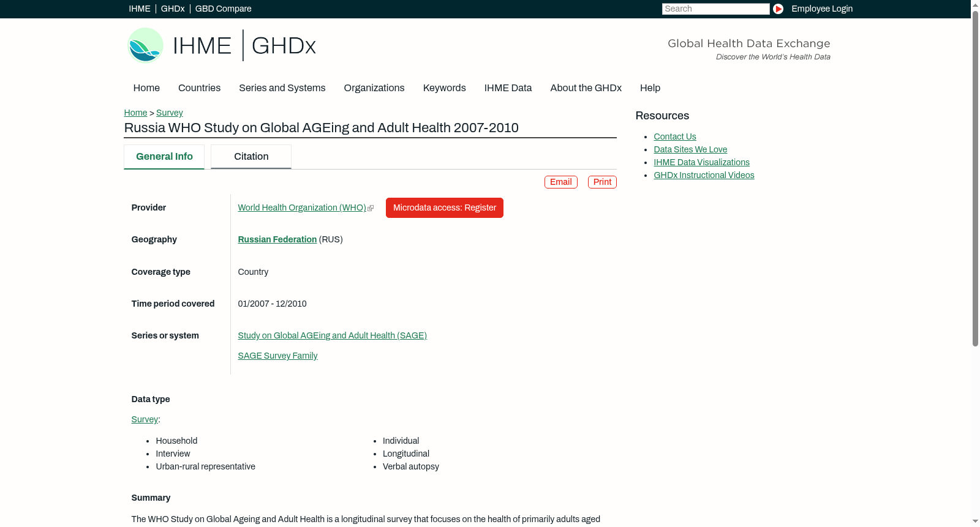Click the Email button
The height and width of the screenshot is (527, 980).
(x=561, y=182)
